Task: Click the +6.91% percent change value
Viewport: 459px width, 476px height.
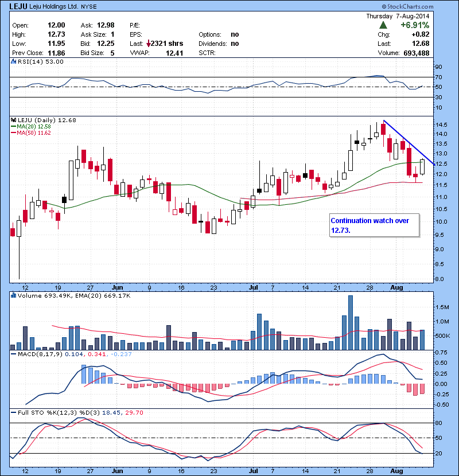Action: (x=415, y=25)
